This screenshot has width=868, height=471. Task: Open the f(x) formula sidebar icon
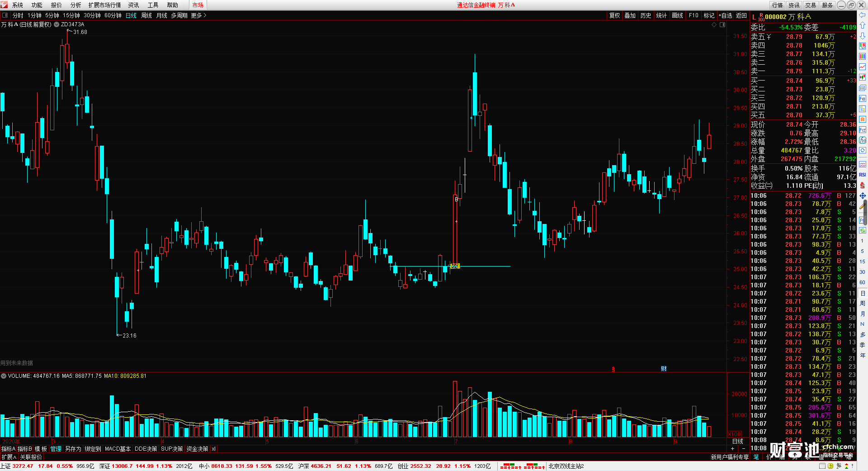click(863, 140)
